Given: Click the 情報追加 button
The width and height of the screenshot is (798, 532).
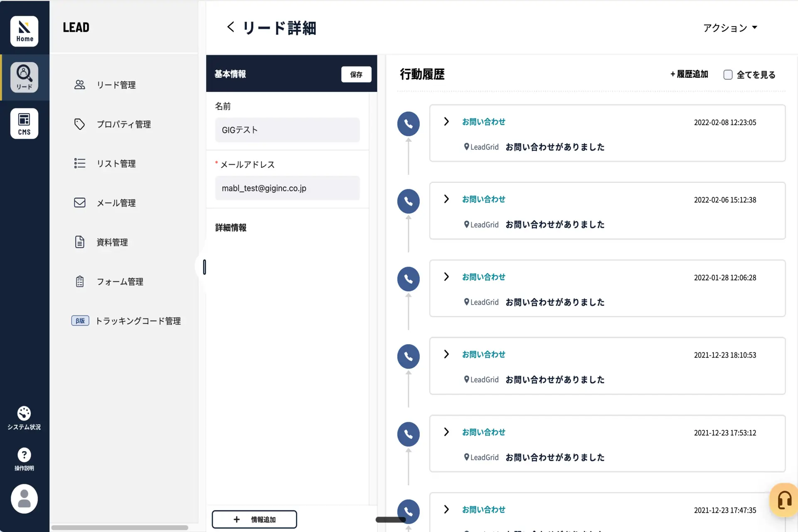Looking at the screenshot, I should 254,520.
